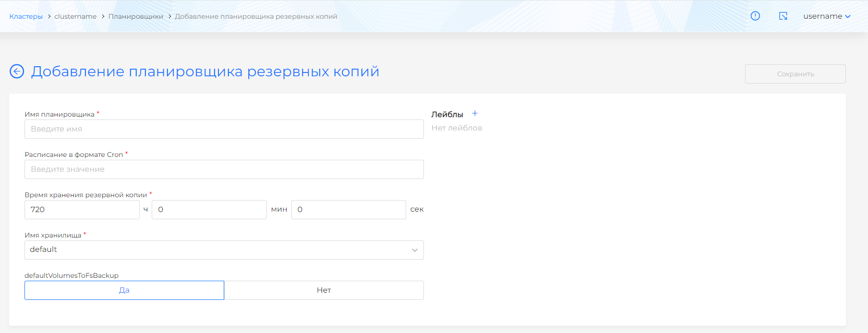Click the 'Лейблы' section heading

point(447,114)
